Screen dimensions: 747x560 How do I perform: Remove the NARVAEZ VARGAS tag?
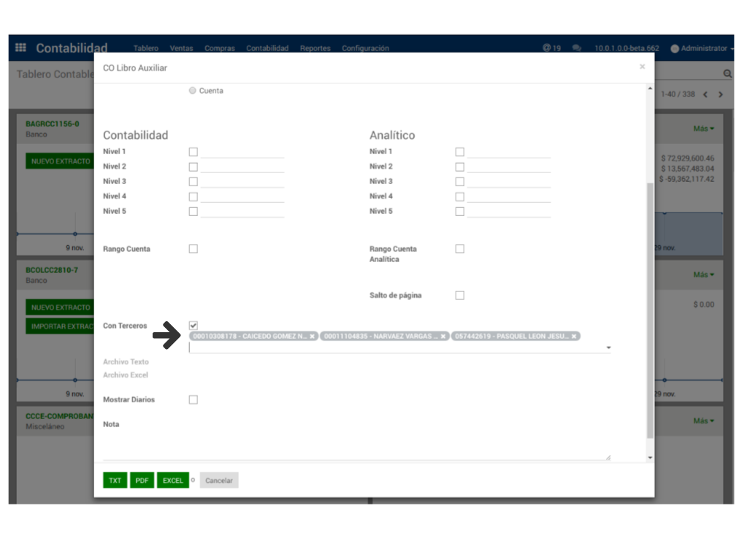coord(443,337)
